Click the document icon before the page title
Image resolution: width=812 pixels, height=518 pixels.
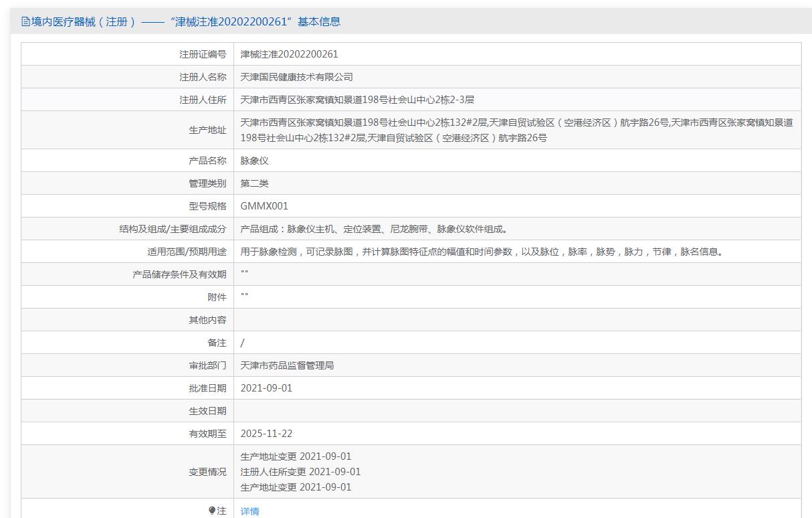(25, 21)
